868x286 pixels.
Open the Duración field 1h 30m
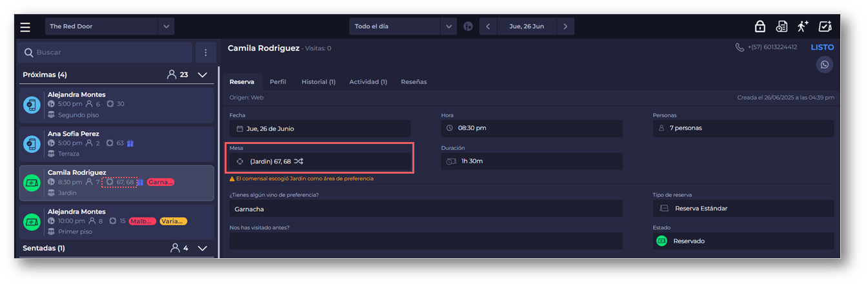(x=532, y=161)
